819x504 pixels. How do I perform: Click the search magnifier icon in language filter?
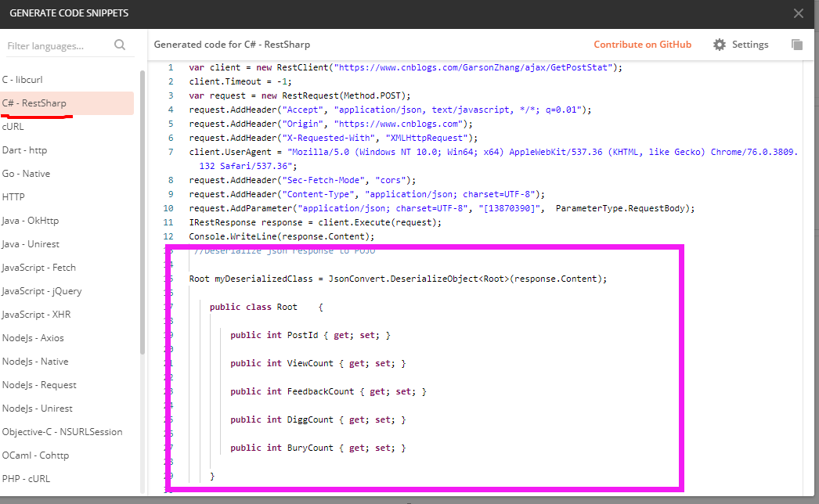(x=120, y=45)
